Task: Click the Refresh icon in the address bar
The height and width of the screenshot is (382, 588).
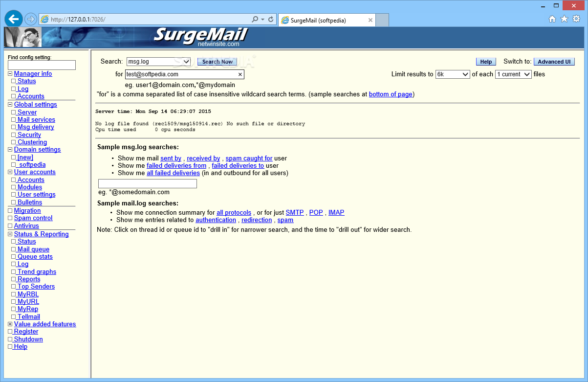Action: pyautogui.click(x=271, y=20)
